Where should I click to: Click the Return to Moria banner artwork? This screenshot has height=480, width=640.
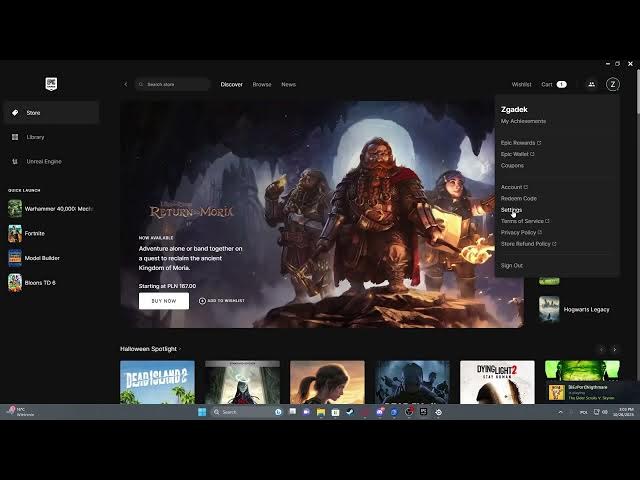pyautogui.click(x=321, y=214)
